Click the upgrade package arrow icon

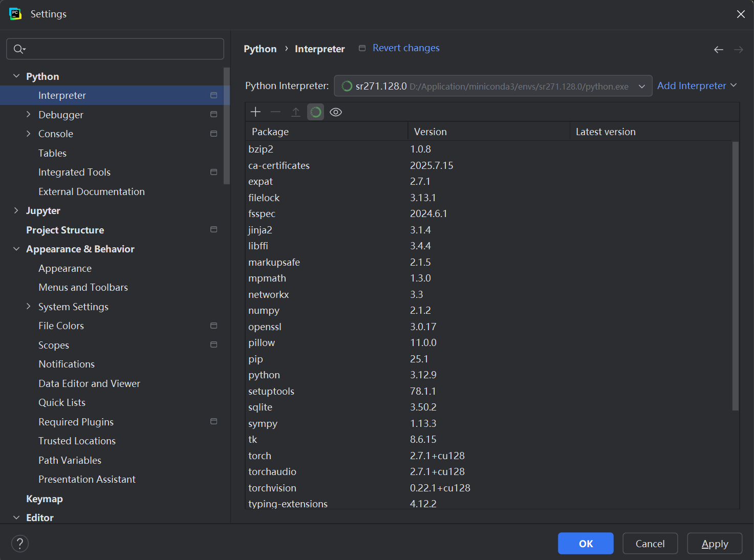tap(295, 112)
